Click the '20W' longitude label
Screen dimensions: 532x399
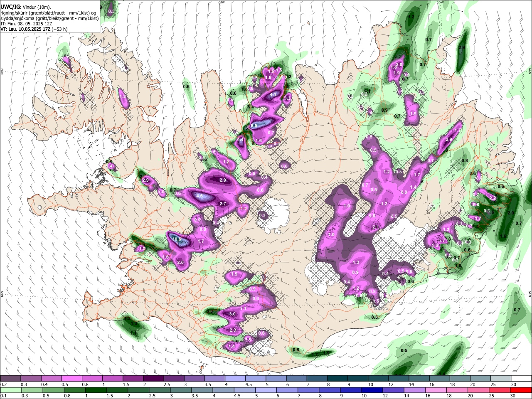221,2
